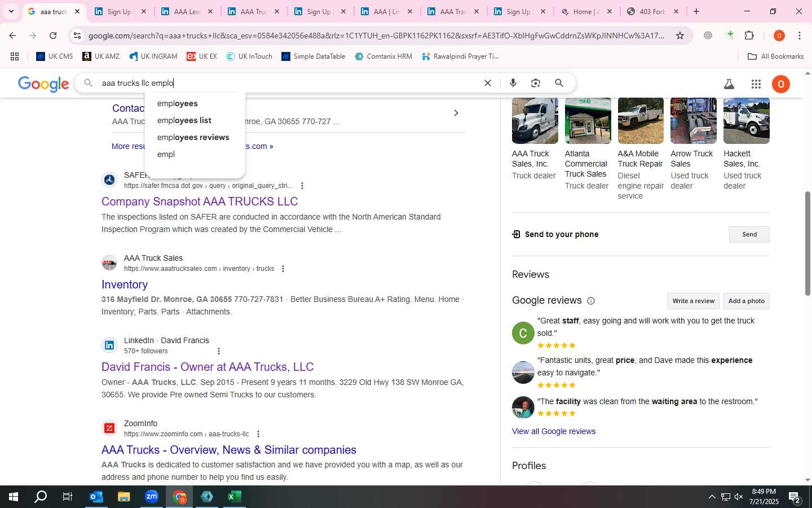Open more options for AAA Truck Sales result
Viewport: 812px width, 508px height.
coord(283,269)
